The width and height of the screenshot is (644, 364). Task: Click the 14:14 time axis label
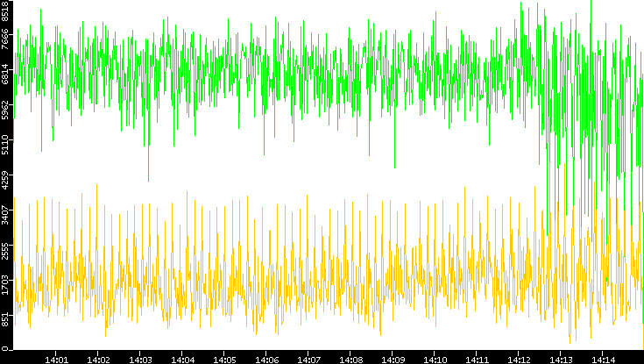[x=603, y=360]
